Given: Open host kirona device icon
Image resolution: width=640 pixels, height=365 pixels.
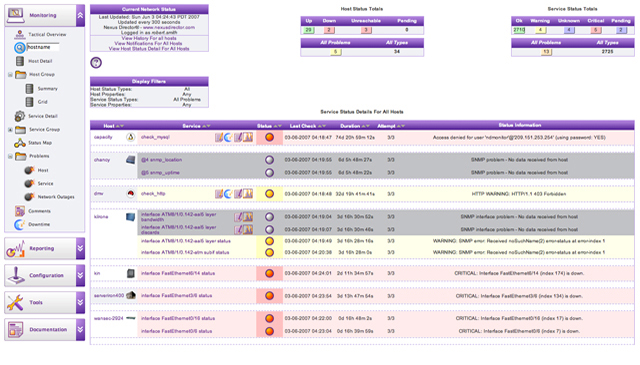Looking at the screenshot, I should 131,217.
